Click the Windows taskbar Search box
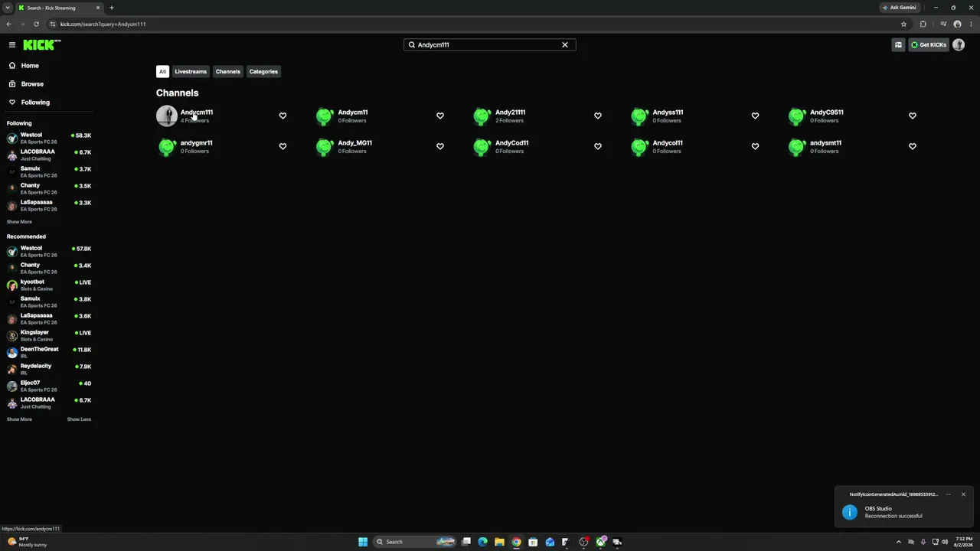Screen dimensions: 980x551 click(413, 542)
